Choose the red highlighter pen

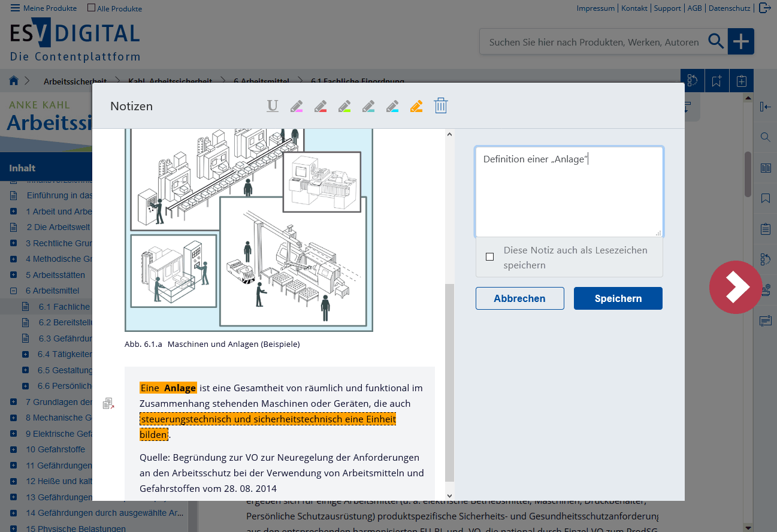[x=321, y=106]
